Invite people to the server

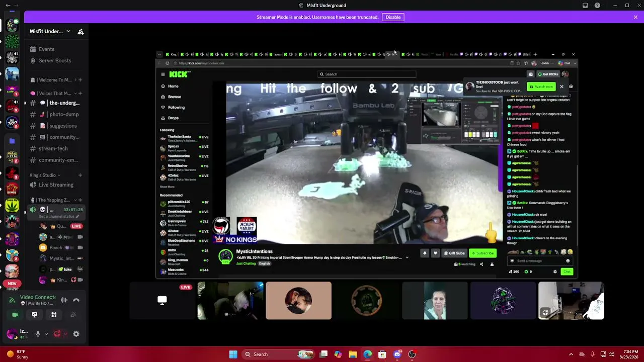(x=80, y=32)
